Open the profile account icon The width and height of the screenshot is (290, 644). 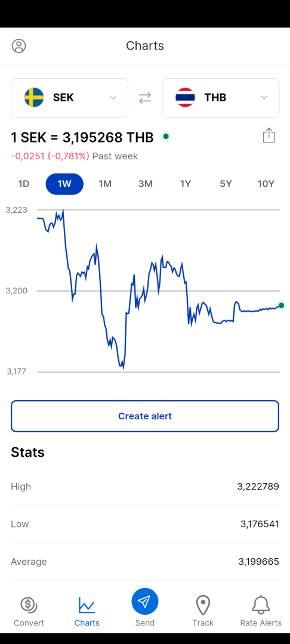click(x=19, y=45)
